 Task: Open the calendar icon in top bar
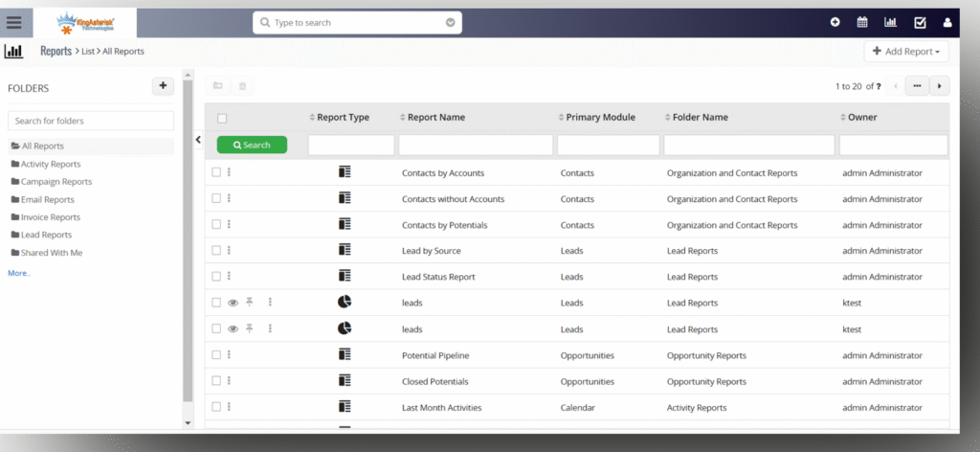[x=862, y=23]
